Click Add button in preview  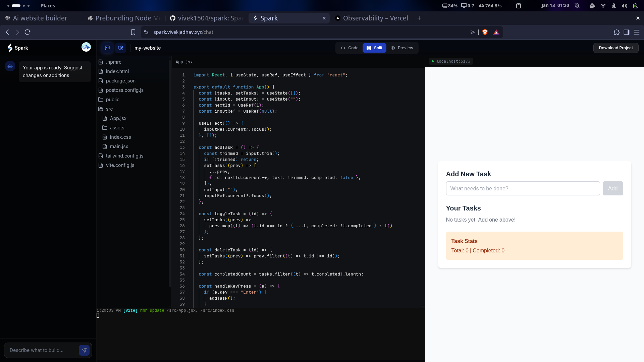click(613, 188)
